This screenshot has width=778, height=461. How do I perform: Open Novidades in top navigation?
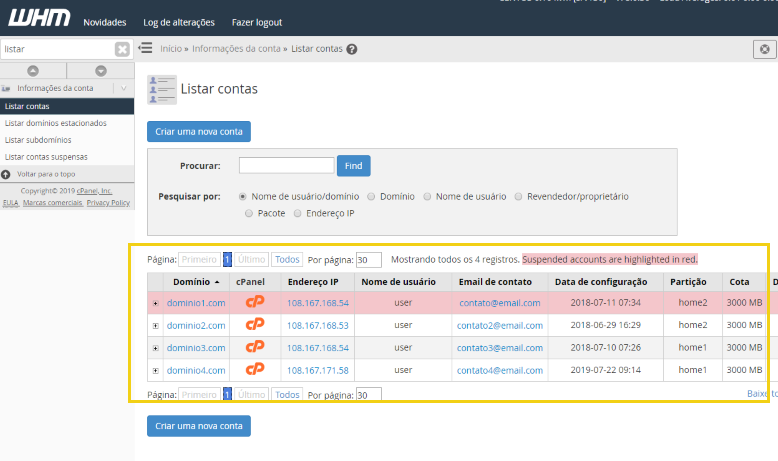pyautogui.click(x=105, y=22)
